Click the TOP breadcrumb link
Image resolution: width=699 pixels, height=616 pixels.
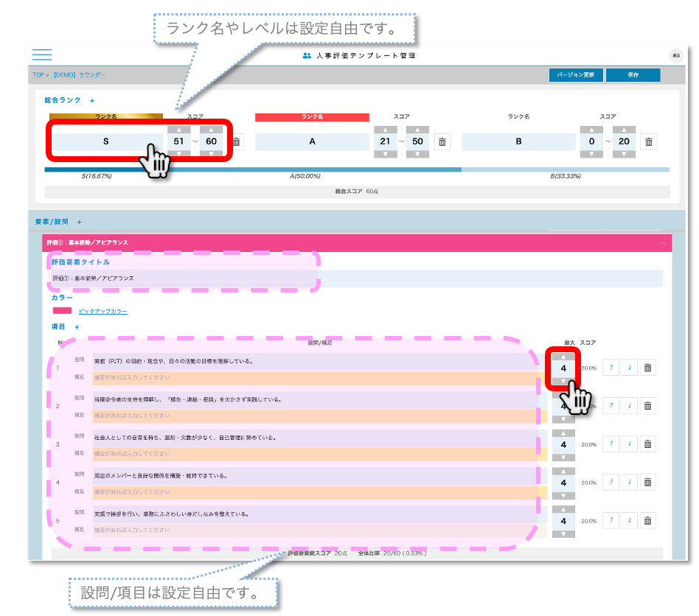click(38, 75)
